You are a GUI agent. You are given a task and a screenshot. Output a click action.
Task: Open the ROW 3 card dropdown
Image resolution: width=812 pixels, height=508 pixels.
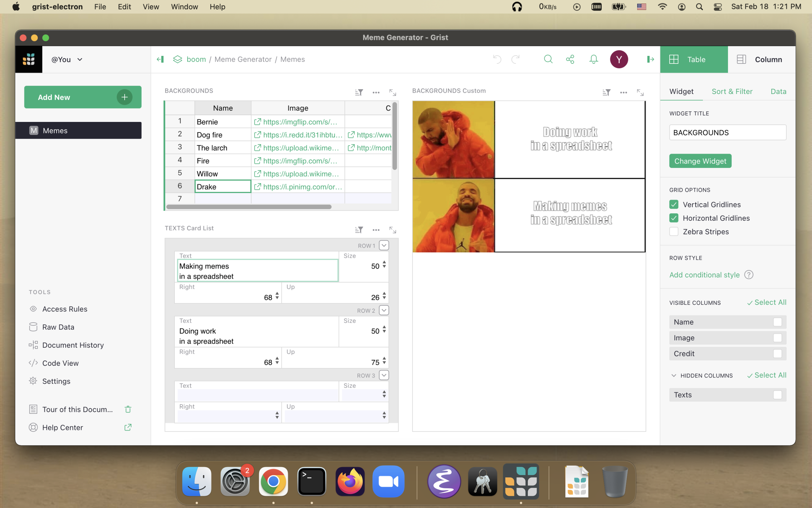(x=384, y=375)
